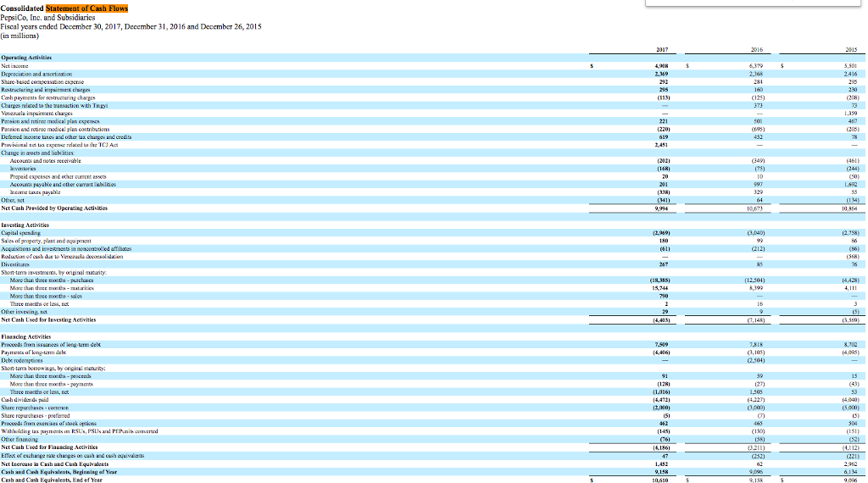
Task: Select the 2,451 TCJ Act value
Action: point(661,145)
